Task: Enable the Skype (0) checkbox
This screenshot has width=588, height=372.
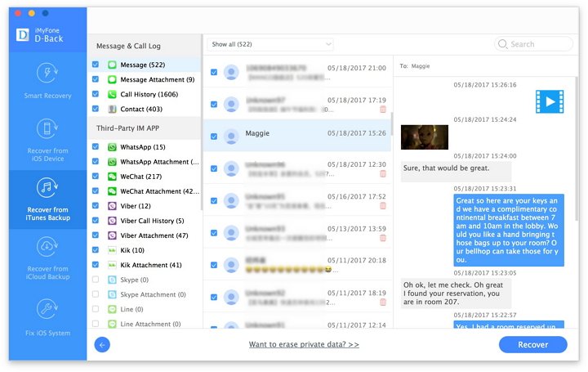Action: [96, 280]
